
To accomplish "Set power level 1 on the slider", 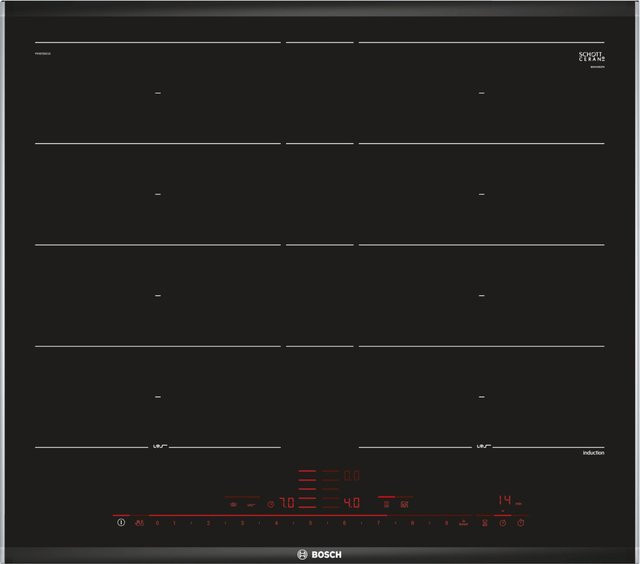I will tap(174, 523).
